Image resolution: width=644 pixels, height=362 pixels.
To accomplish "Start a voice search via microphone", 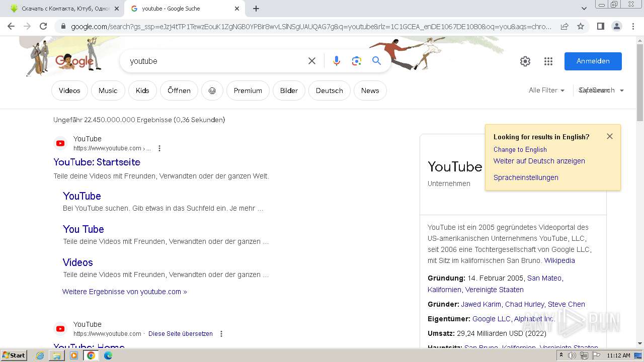I will tap(337, 61).
